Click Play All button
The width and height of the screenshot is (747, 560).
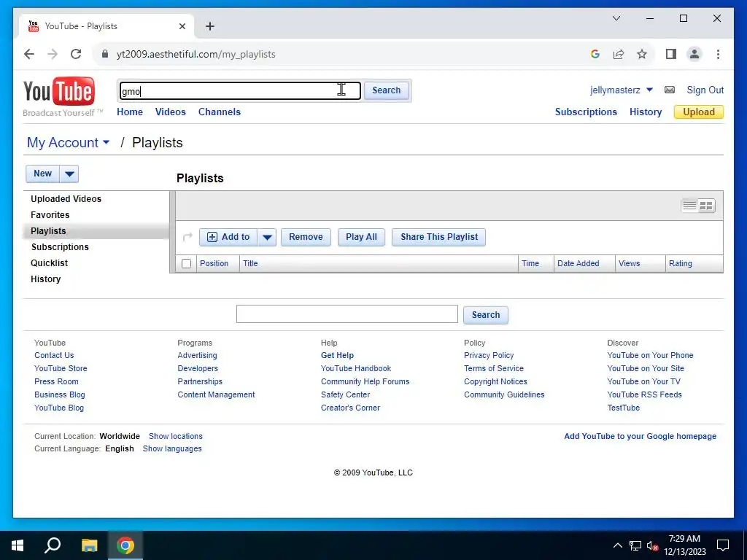(361, 237)
